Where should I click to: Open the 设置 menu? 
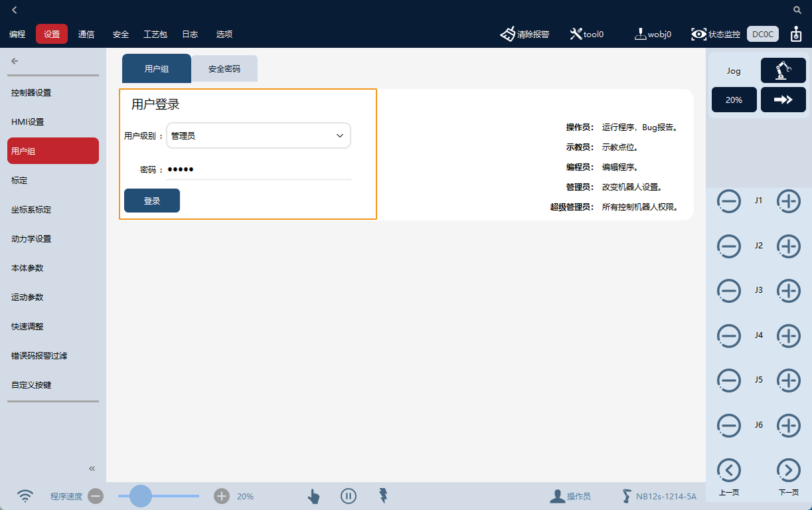(x=52, y=34)
